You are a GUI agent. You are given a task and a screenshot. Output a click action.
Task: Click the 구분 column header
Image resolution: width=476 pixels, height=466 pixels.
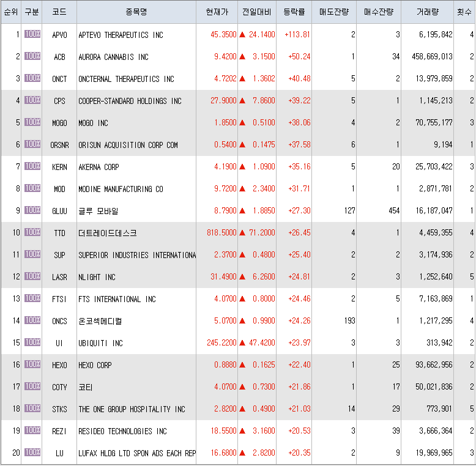[x=32, y=12]
